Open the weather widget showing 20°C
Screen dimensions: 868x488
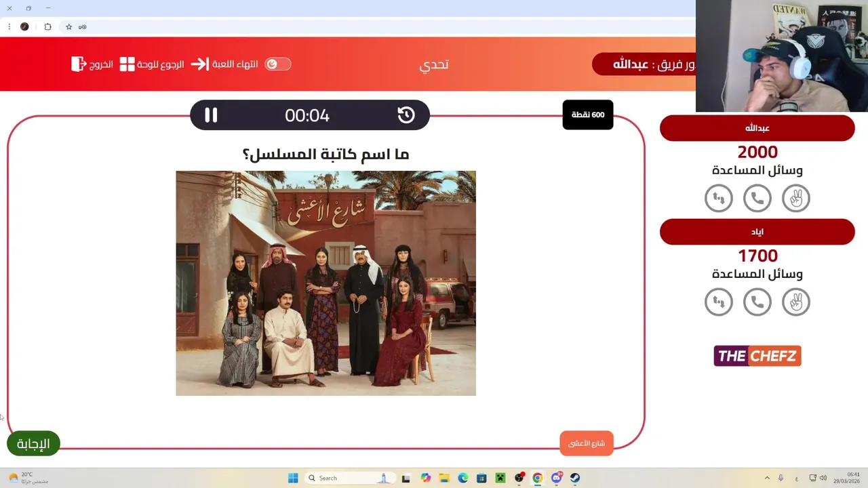click(x=28, y=478)
